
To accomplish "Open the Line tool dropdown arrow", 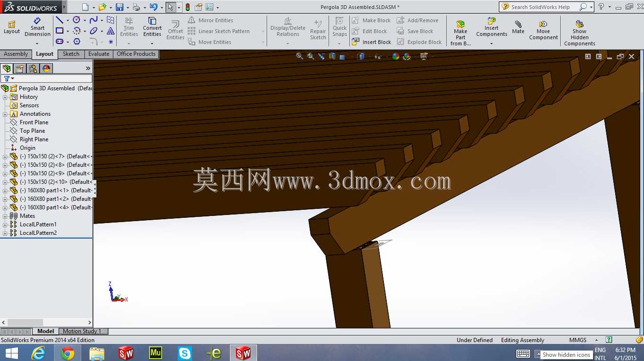I will [x=68, y=20].
